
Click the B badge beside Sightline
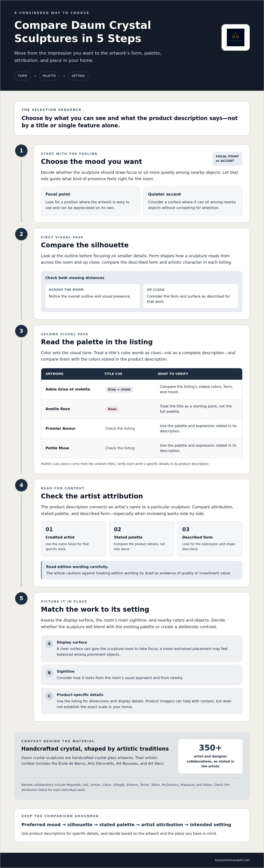pyautogui.click(x=49, y=673)
